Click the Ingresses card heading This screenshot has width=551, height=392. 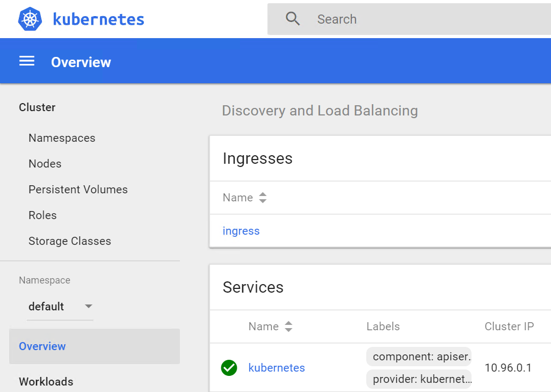[258, 158]
